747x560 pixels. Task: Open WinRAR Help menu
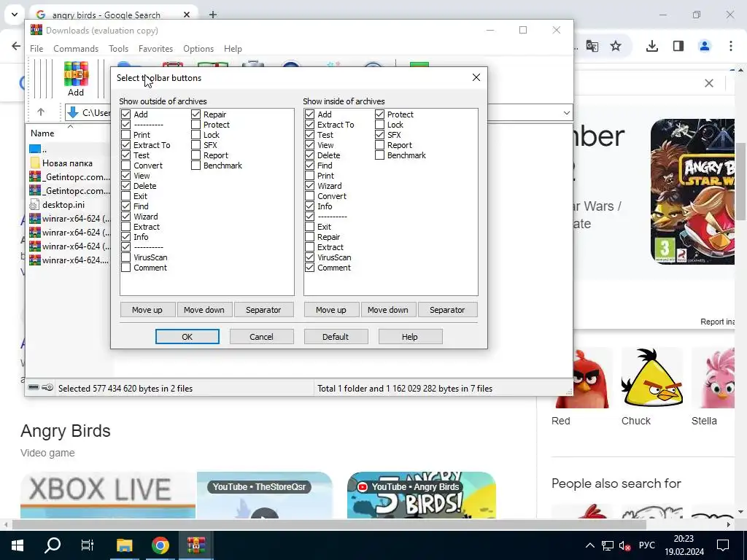pos(233,49)
